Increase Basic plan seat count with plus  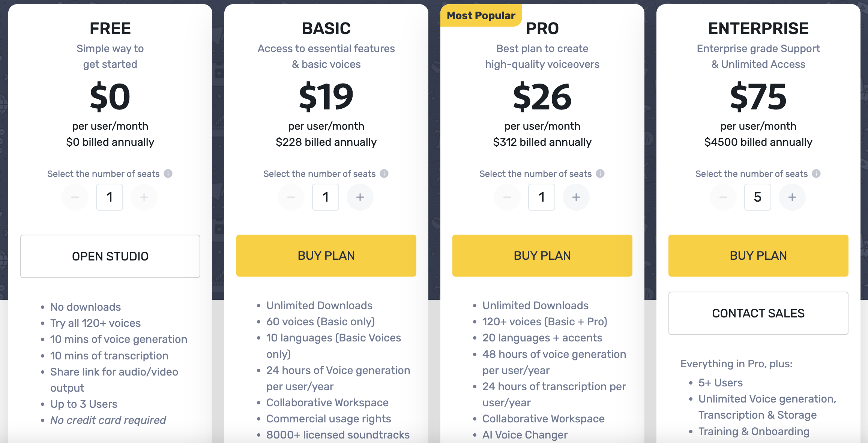pos(360,197)
